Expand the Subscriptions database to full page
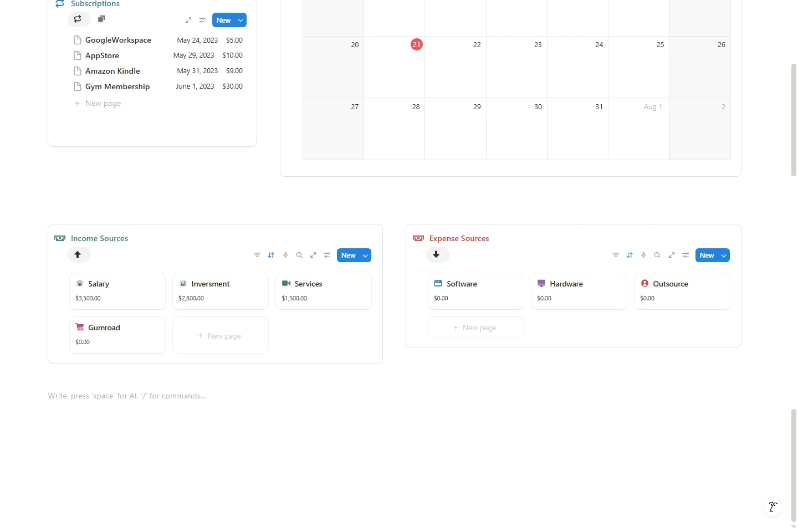The width and height of the screenshot is (798, 532). pyautogui.click(x=188, y=20)
